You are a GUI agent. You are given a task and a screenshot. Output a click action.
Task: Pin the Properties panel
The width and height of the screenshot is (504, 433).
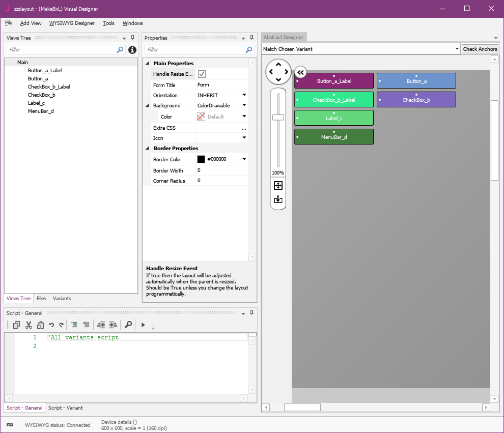click(251, 38)
